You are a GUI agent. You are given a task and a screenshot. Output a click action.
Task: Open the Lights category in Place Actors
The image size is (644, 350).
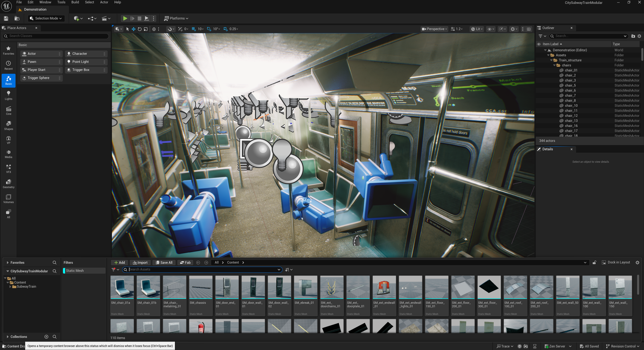coord(8,95)
